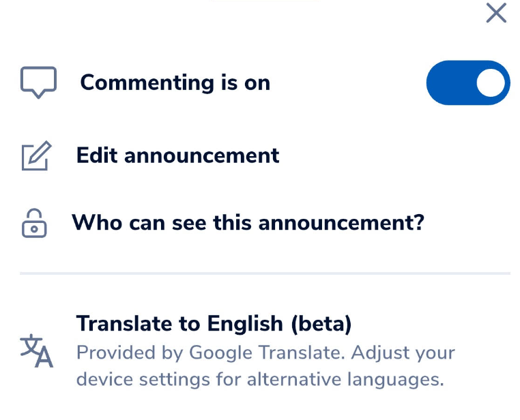Click the white knob of commenting switch
The width and height of the screenshot is (520, 420).
(x=491, y=82)
